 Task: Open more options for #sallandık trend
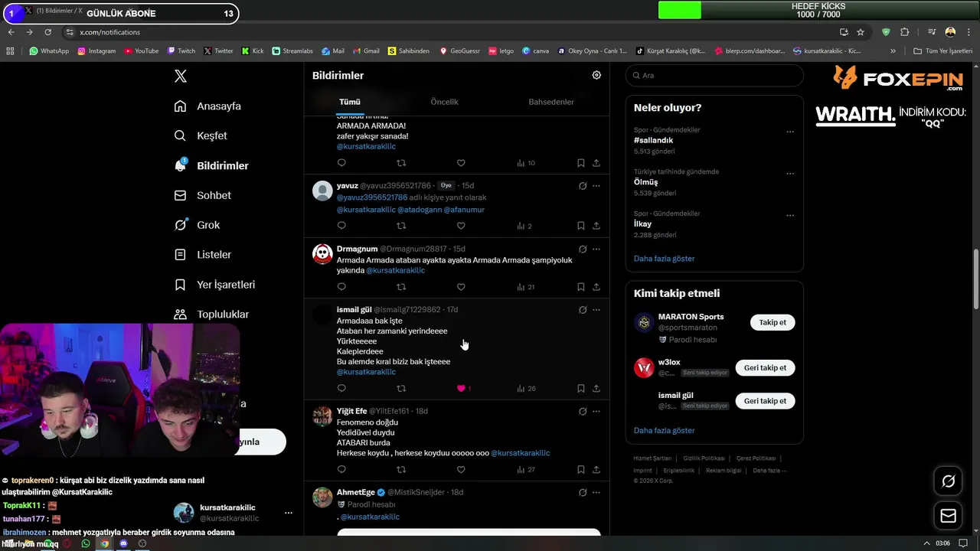coord(790,132)
